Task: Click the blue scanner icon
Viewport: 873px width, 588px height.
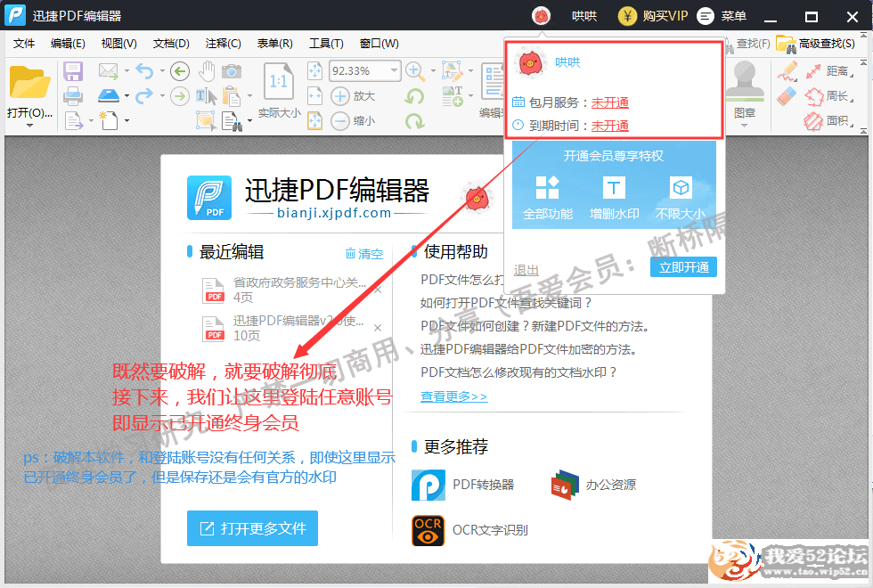Action: (x=109, y=96)
